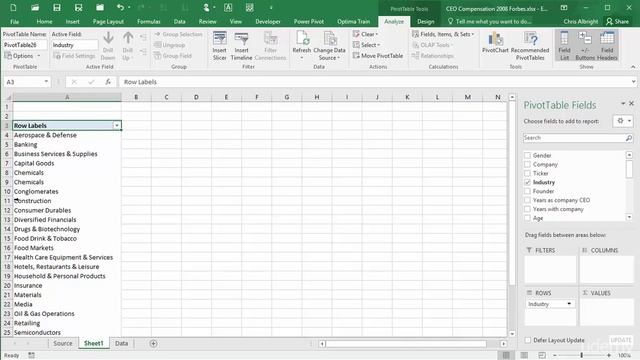Image resolution: width=640 pixels, height=360 pixels.
Task: Switch to the Source sheet tab
Action: point(62,344)
